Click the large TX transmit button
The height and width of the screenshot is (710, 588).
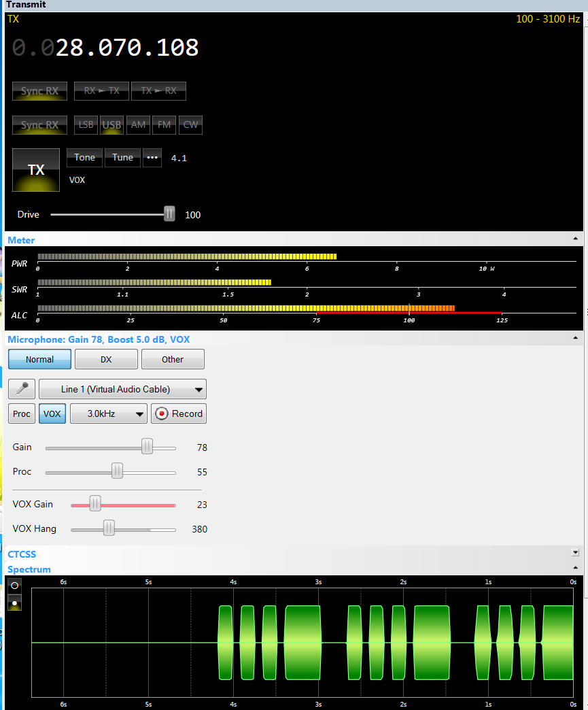(36, 170)
